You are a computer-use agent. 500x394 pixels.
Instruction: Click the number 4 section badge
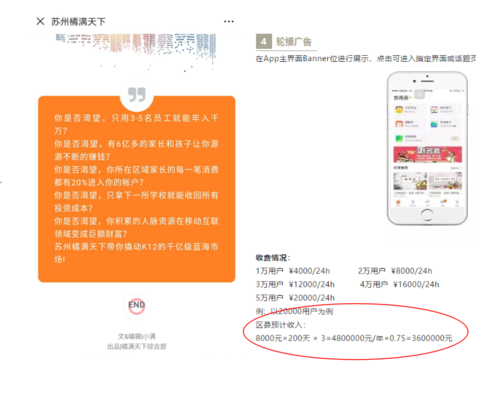coord(264,42)
